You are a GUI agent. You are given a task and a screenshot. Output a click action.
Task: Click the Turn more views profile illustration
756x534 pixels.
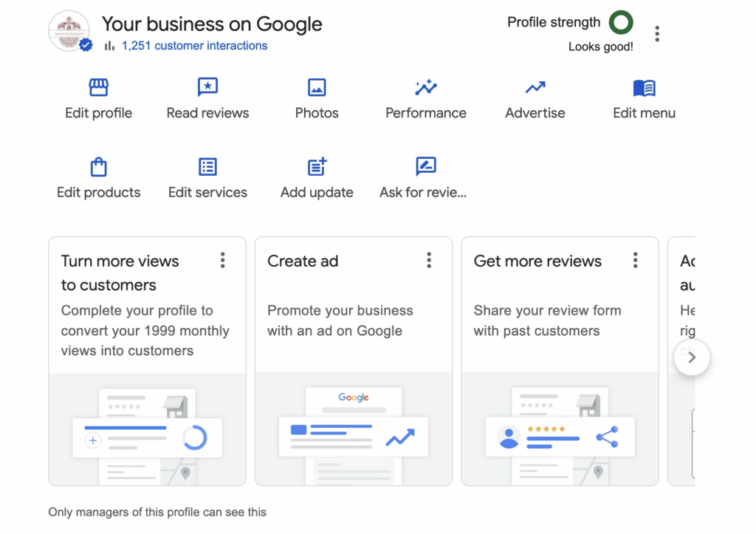(147, 429)
